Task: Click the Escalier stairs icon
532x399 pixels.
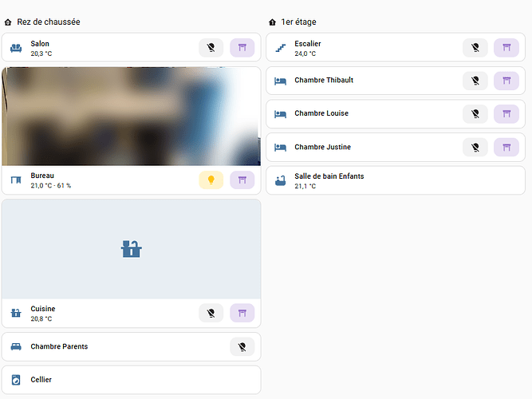Action: [x=280, y=48]
